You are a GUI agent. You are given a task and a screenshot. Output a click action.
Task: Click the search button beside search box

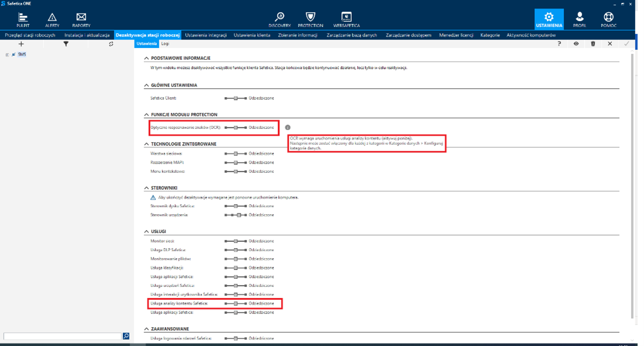[x=126, y=336]
